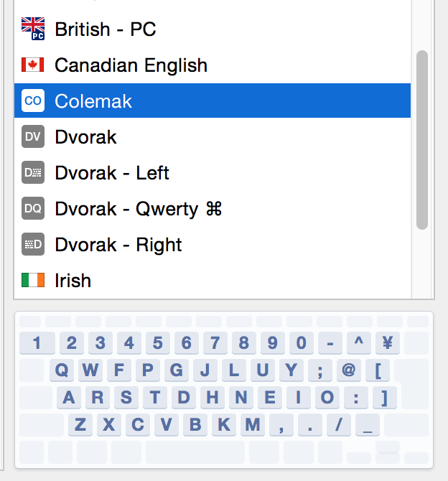Viewport: 448px width, 481px height.
Task: Pick Dvorak - Qwerty ⌘ layout
Action: pyautogui.click(x=138, y=209)
